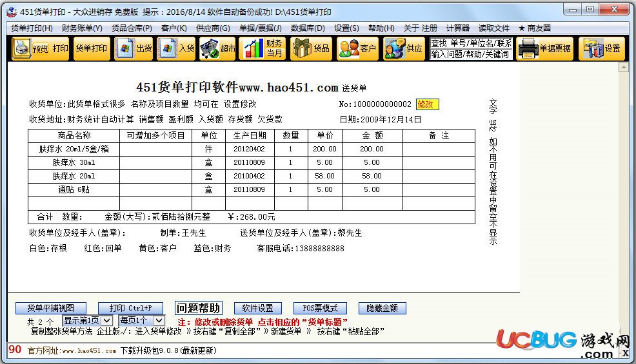Click 打印 Ctrl+P button
Viewport: 636px width, 364px height.
pyautogui.click(x=130, y=308)
